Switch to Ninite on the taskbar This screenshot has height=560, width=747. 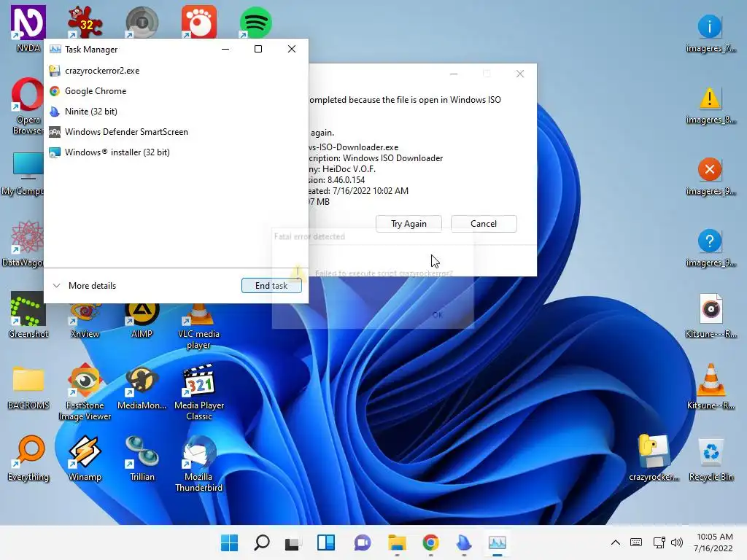point(463,542)
